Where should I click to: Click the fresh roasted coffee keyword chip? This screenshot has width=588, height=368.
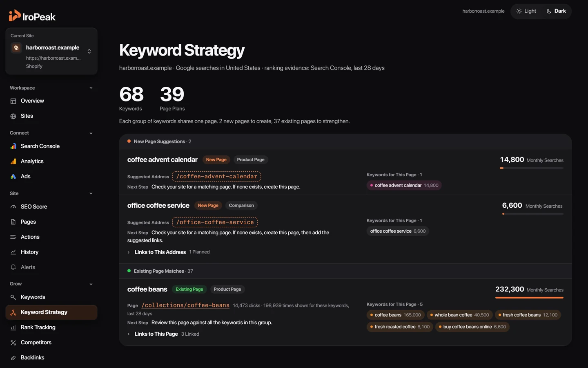coord(400,327)
